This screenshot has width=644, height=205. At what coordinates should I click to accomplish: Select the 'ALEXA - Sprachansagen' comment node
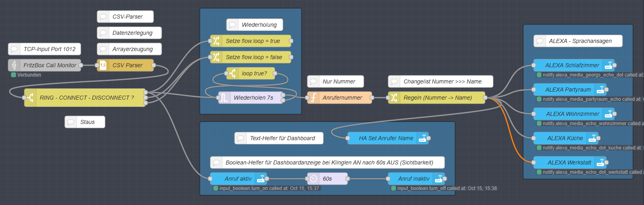tap(580, 41)
